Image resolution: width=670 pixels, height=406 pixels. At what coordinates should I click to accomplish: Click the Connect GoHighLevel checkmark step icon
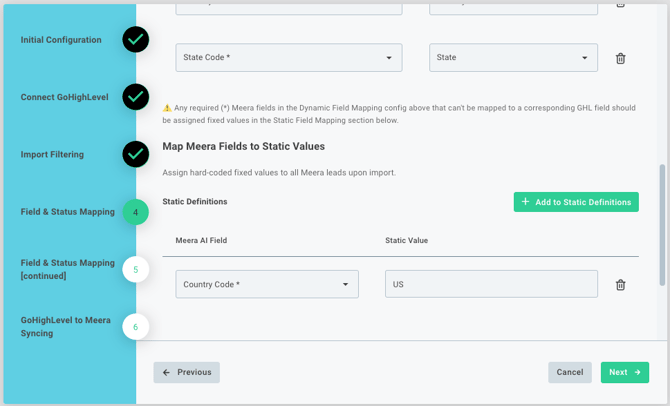(x=135, y=97)
